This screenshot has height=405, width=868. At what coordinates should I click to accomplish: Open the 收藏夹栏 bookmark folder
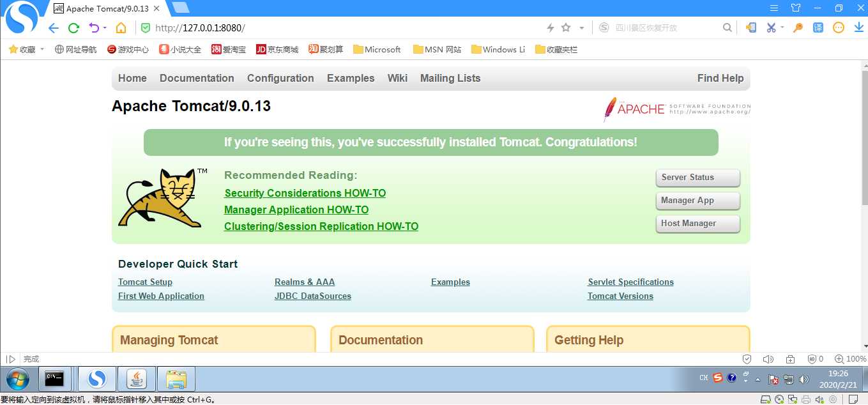point(556,49)
